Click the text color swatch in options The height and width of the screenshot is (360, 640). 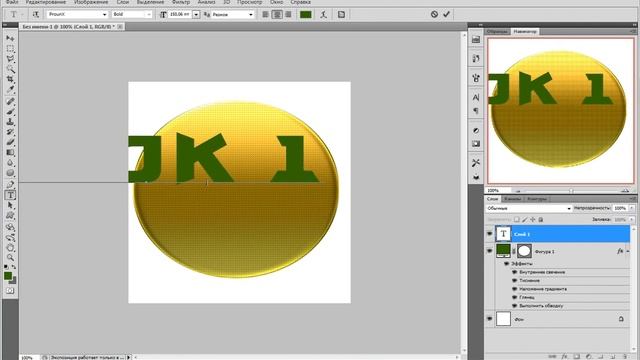tap(306, 14)
